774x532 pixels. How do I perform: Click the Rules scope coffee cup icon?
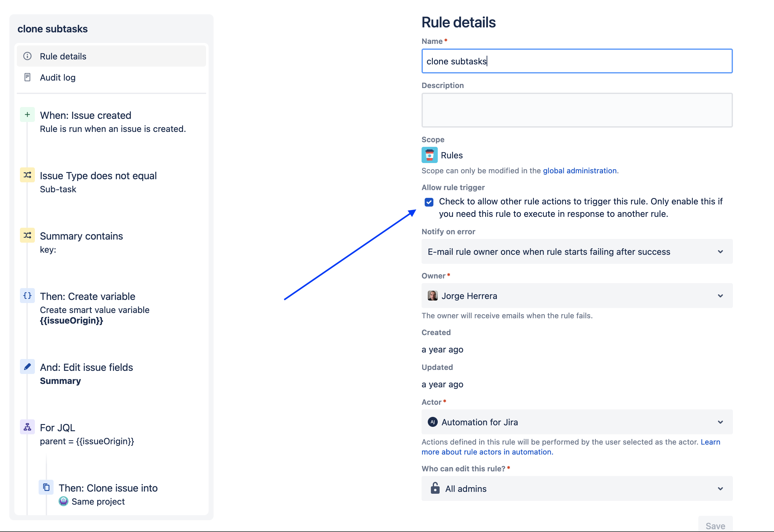pyautogui.click(x=430, y=155)
